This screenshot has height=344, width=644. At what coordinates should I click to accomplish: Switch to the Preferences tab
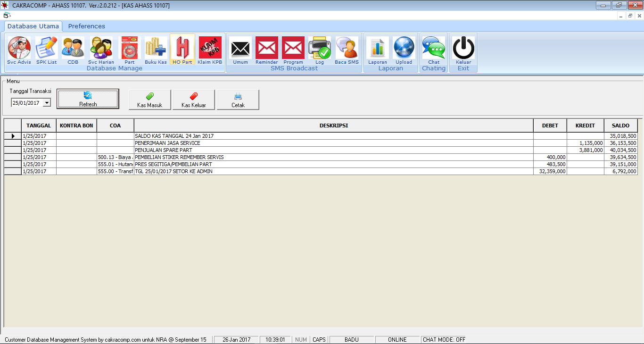pos(86,26)
